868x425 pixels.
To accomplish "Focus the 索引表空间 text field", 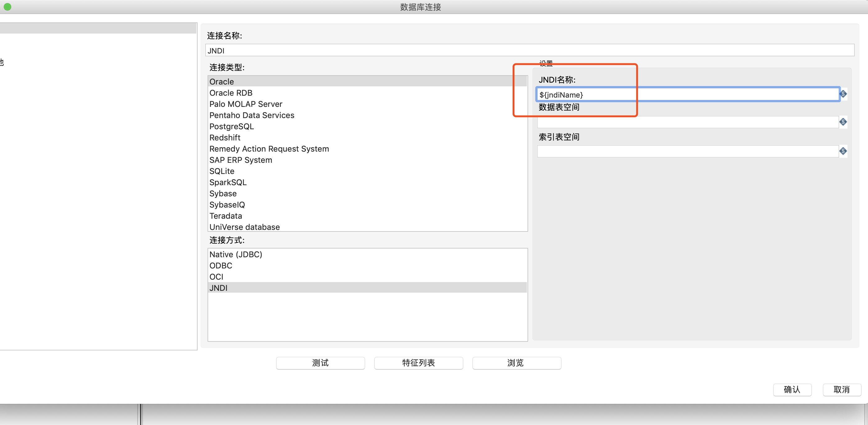I will click(x=688, y=151).
